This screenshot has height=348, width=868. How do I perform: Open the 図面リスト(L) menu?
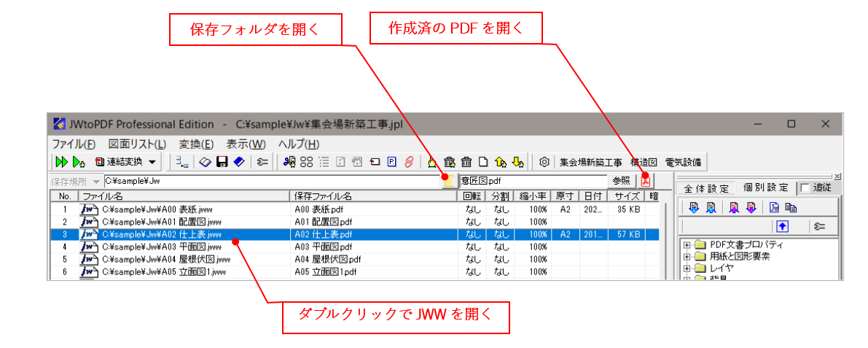(137, 144)
